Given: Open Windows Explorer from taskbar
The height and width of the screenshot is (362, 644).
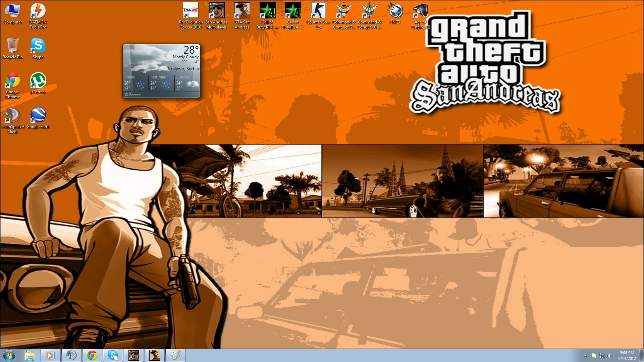Looking at the screenshot, I should [30, 355].
